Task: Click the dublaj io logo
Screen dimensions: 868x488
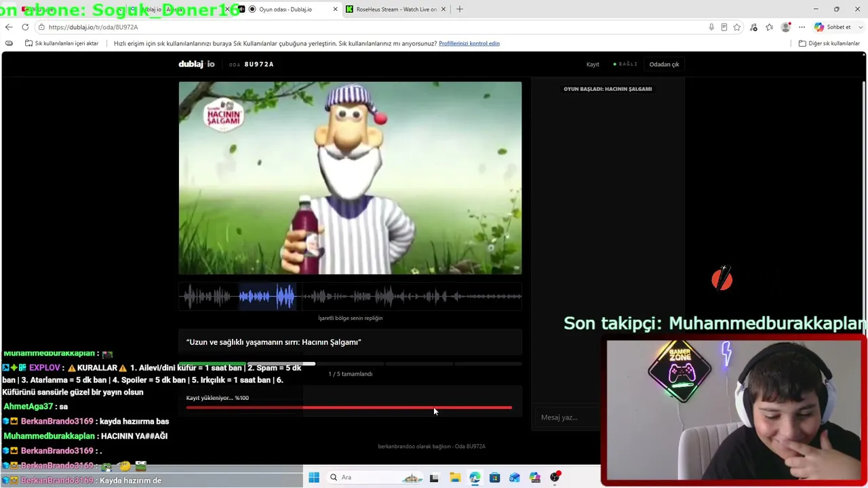Action: pos(197,64)
